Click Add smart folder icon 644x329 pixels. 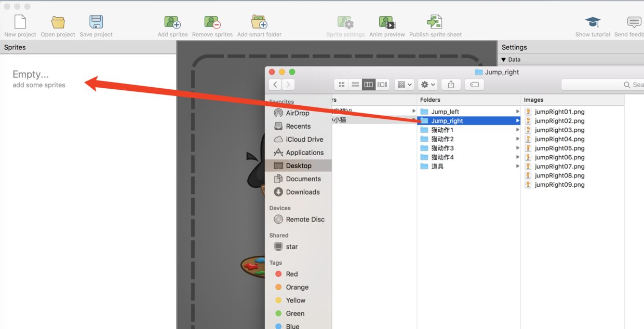259,22
